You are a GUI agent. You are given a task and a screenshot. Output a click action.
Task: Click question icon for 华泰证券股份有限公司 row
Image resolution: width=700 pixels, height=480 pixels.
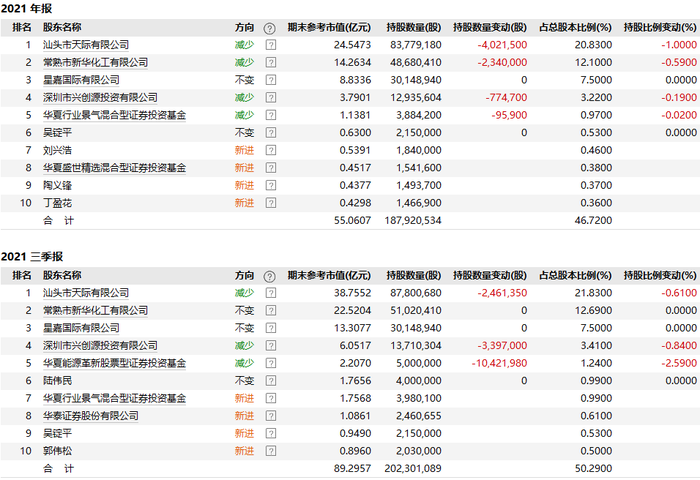click(x=271, y=416)
